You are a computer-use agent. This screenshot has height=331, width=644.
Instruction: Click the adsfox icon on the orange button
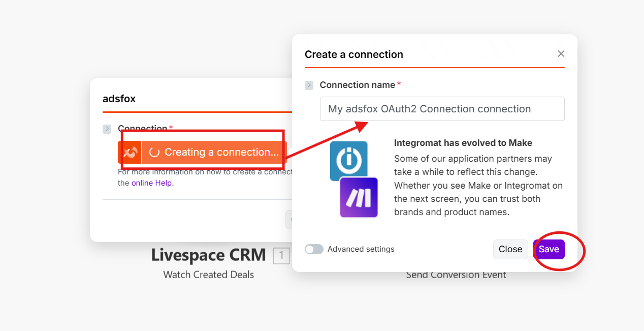click(x=130, y=153)
